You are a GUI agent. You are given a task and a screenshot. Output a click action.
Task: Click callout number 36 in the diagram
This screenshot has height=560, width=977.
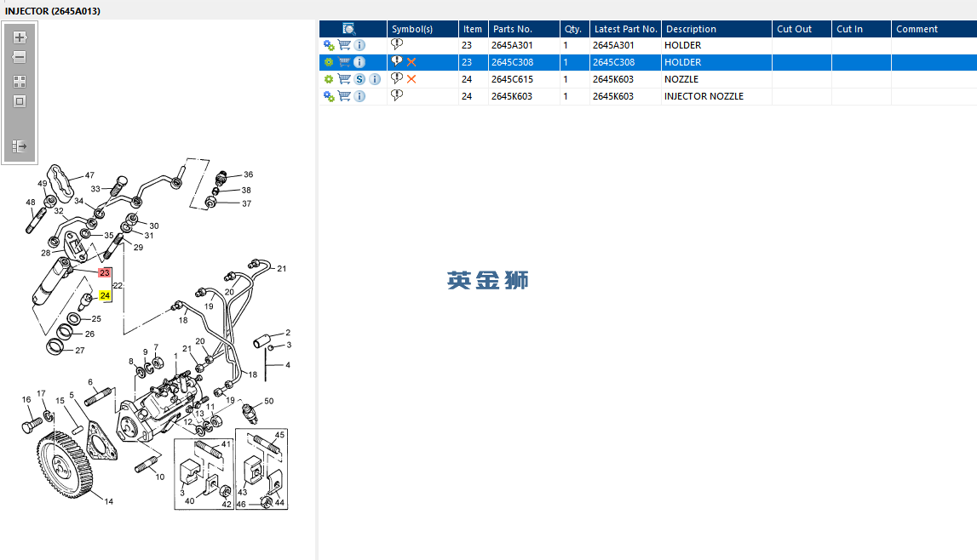coord(249,174)
